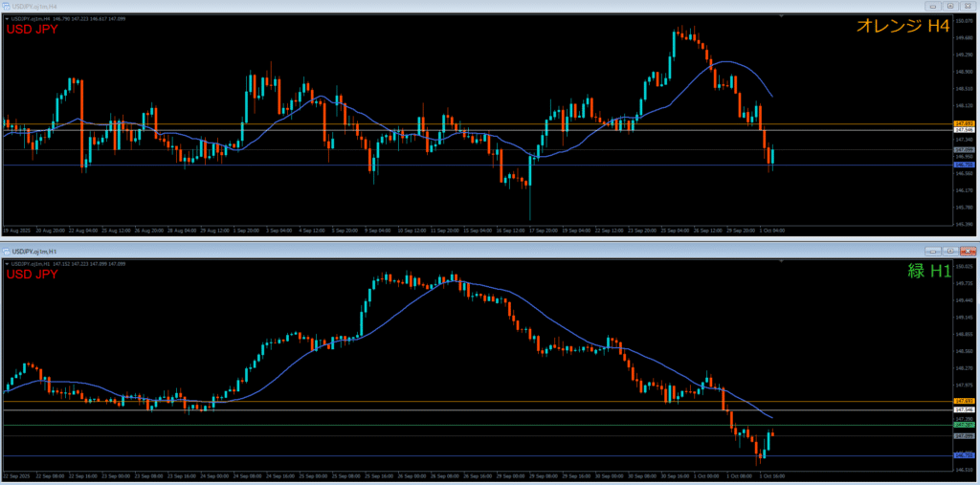Minimize the H1 chart window
The height and width of the screenshot is (485, 980).
point(935,251)
